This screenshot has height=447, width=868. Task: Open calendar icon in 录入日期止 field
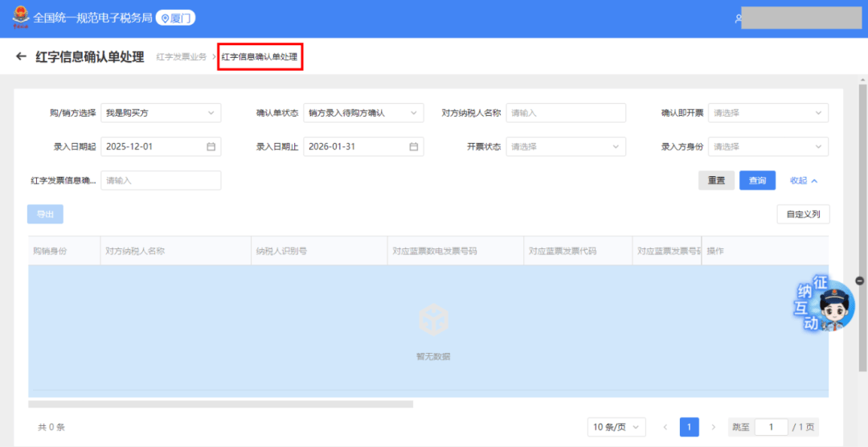(414, 147)
